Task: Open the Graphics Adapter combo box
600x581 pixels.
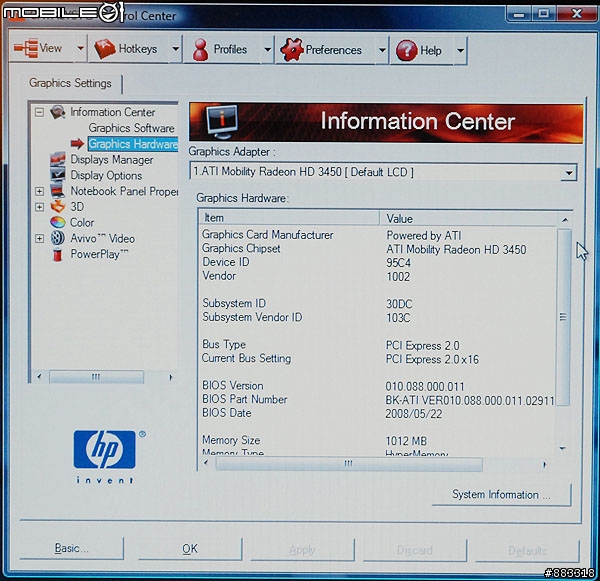Action: click(383, 172)
